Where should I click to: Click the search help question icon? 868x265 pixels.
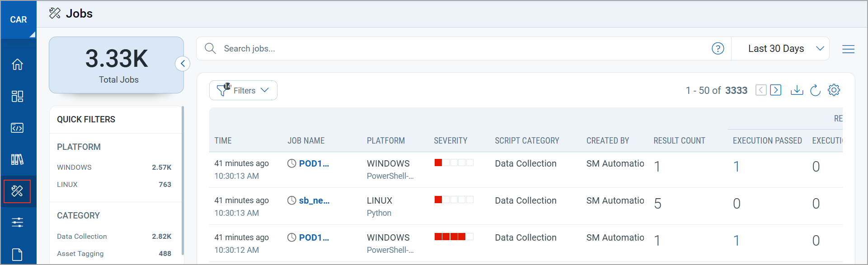[x=718, y=48]
